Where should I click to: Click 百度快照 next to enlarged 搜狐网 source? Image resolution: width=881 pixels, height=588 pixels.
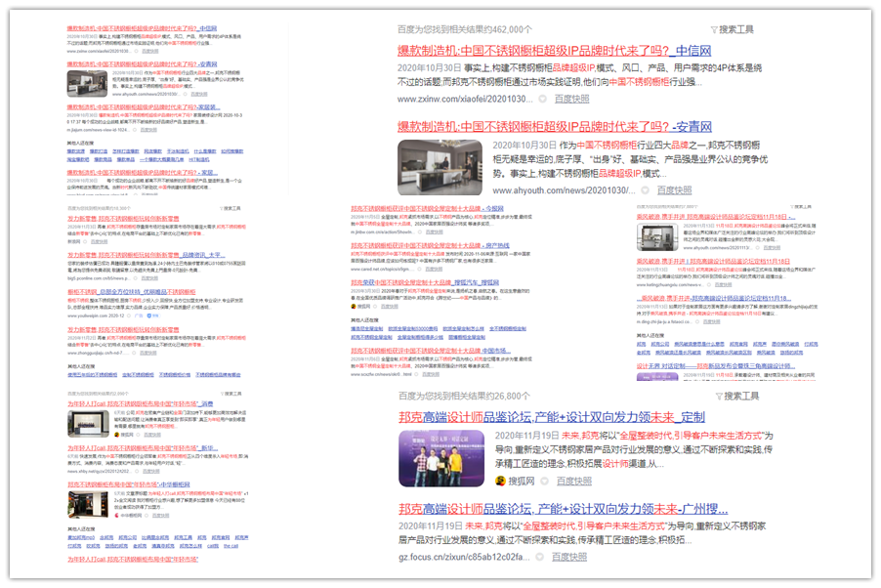click(573, 482)
